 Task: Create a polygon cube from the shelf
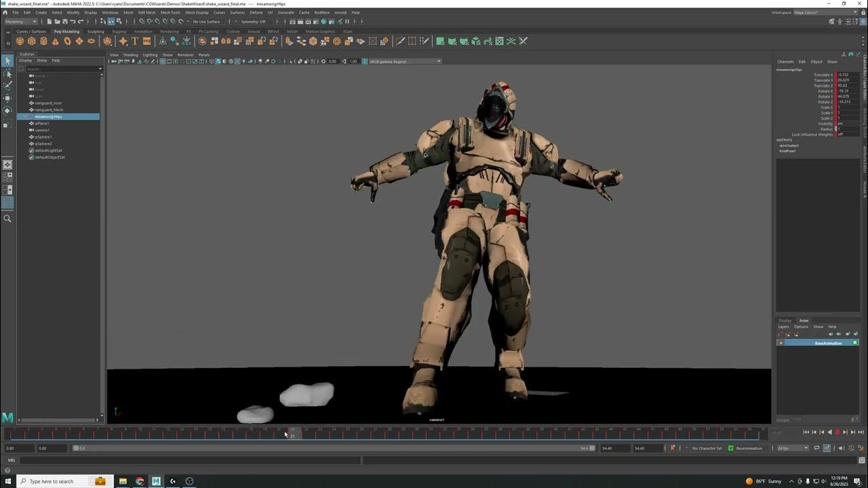point(32,41)
